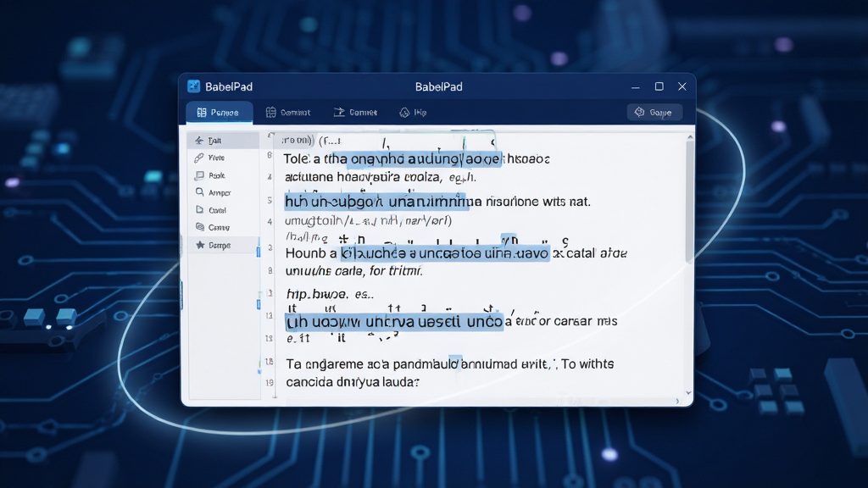Click the words 'To withts' in editor
Viewport: 868px width, 488px height.
(x=587, y=364)
